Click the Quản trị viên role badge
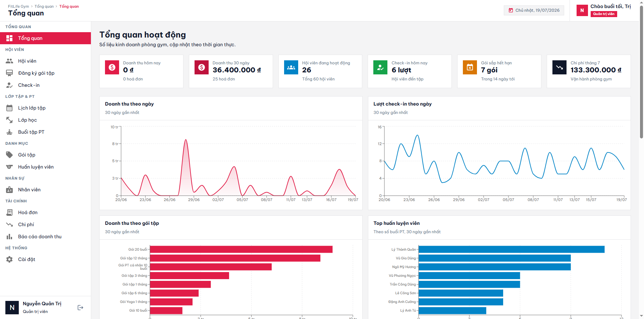Screen dimensions: 644x319 [x=604, y=14]
